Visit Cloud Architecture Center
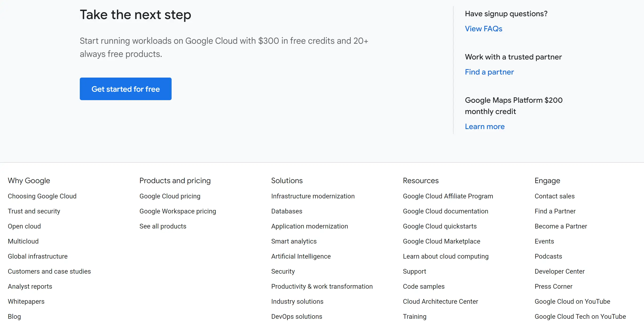This screenshot has width=644, height=323. [440, 302]
